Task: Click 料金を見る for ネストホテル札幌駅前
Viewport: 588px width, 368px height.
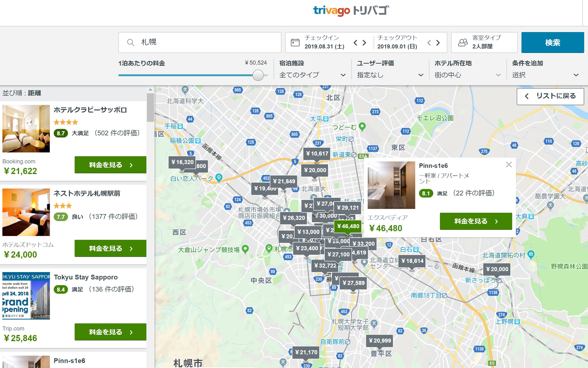Action: 110,248
